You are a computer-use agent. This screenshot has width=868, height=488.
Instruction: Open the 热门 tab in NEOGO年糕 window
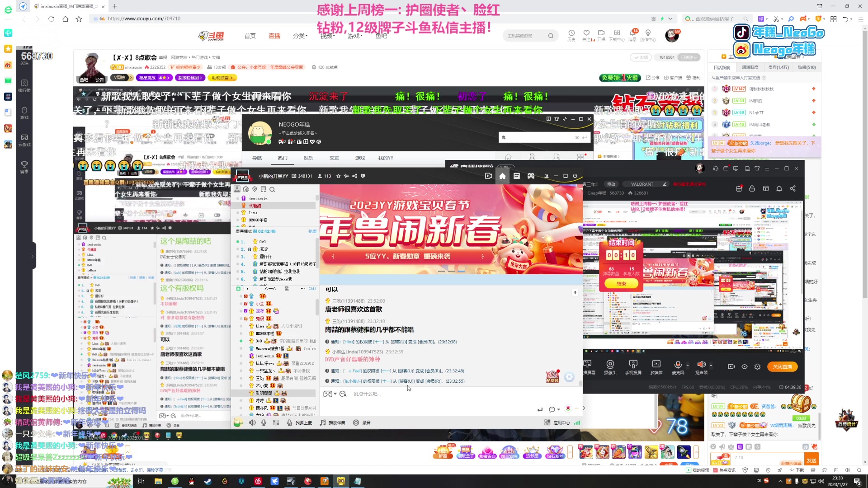point(283,158)
